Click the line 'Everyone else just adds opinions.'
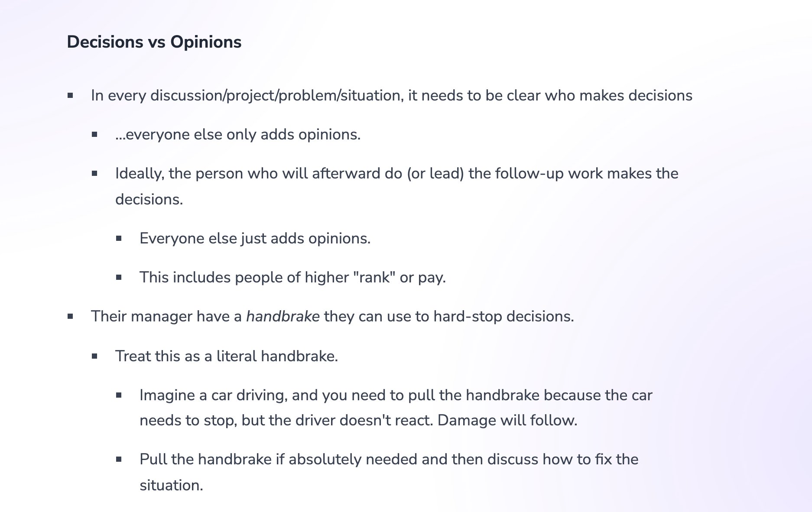 (255, 238)
